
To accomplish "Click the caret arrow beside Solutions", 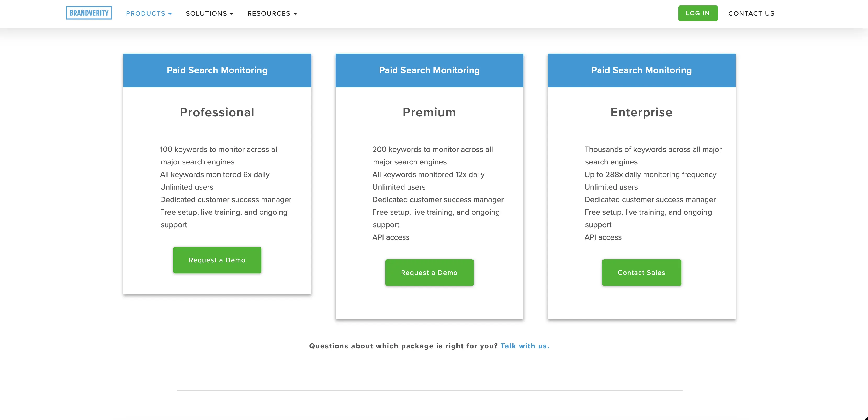I will [x=232, y=14].
